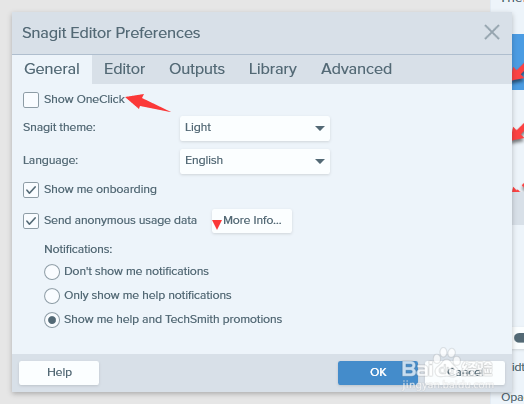
Task: Close the Snagit Editor Preferences dialog
Action: click(x=492, y=32)
